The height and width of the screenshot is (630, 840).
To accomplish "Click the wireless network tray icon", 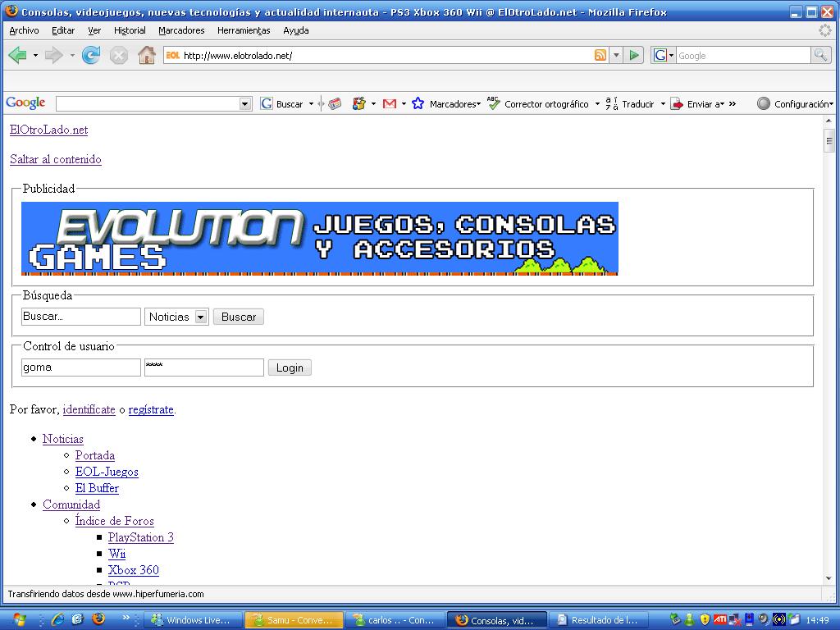I will tap(779, 620).
